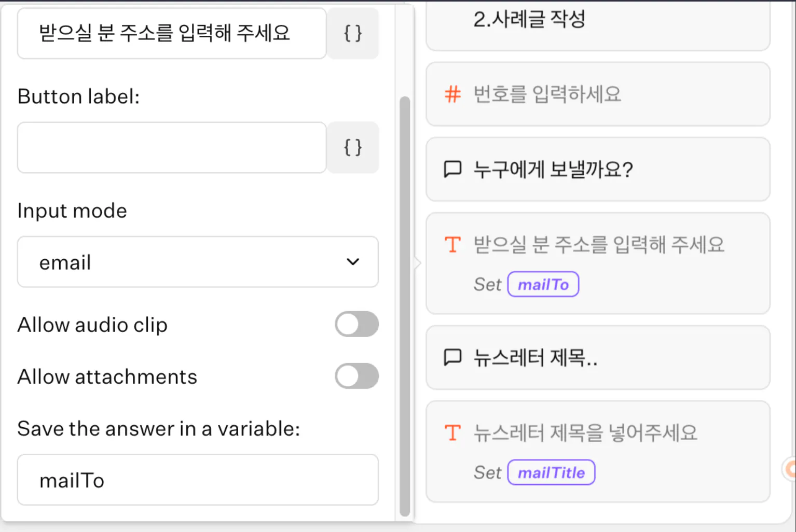Click the # icon on the number input block

click(x=452, y=94)
